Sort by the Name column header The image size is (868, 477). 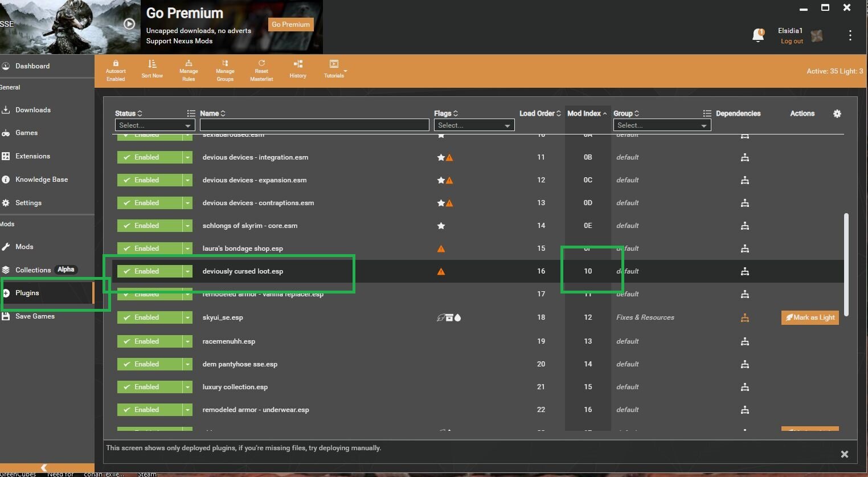pos(212,113)
